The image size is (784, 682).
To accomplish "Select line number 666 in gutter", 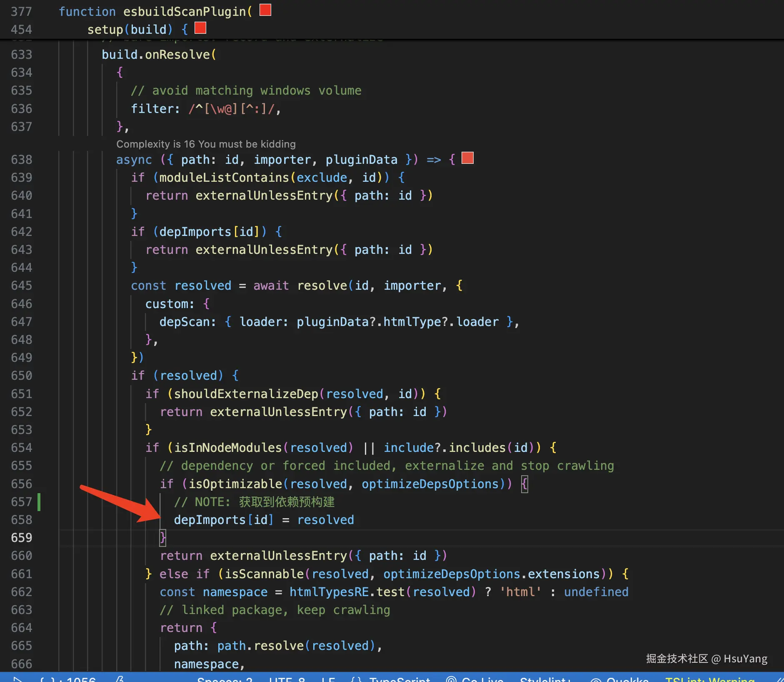I will pyautogui.click(x=22, y=664).
